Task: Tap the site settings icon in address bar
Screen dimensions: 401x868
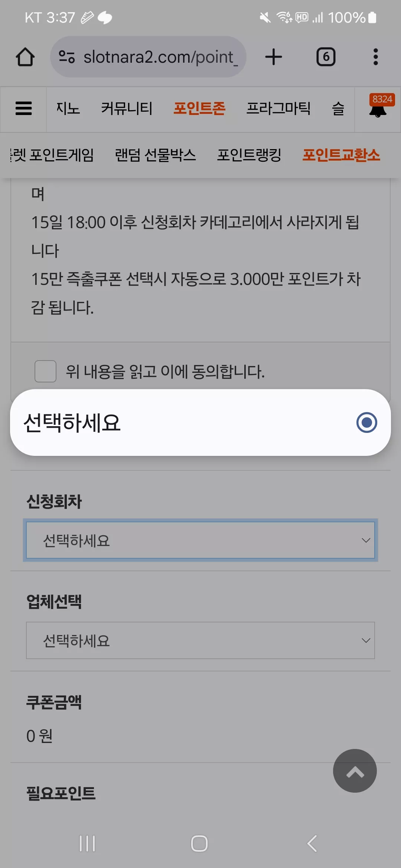Action: (67, 57)
